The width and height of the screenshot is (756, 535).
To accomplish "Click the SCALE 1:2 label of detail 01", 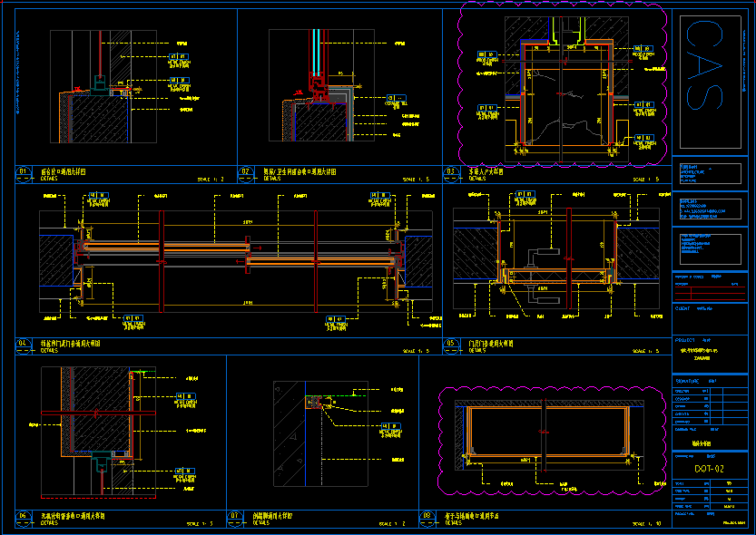I will click(211, 180).
